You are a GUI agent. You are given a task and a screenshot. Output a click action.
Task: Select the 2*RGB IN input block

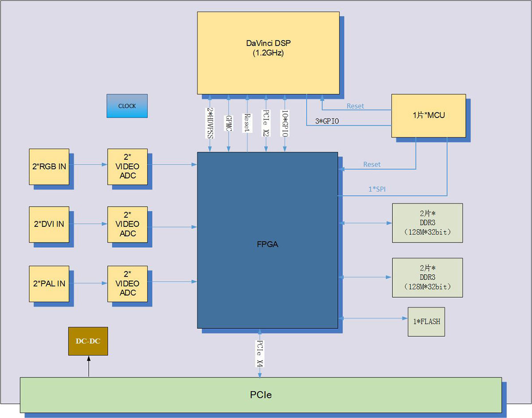tap(49, 166)
